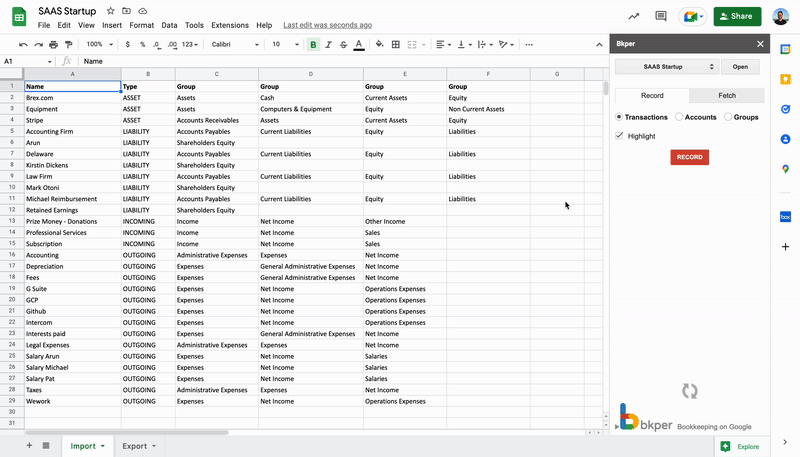Click the Name Box showing A1
This screenshot has height=457, width=800.
pos(28,61)
